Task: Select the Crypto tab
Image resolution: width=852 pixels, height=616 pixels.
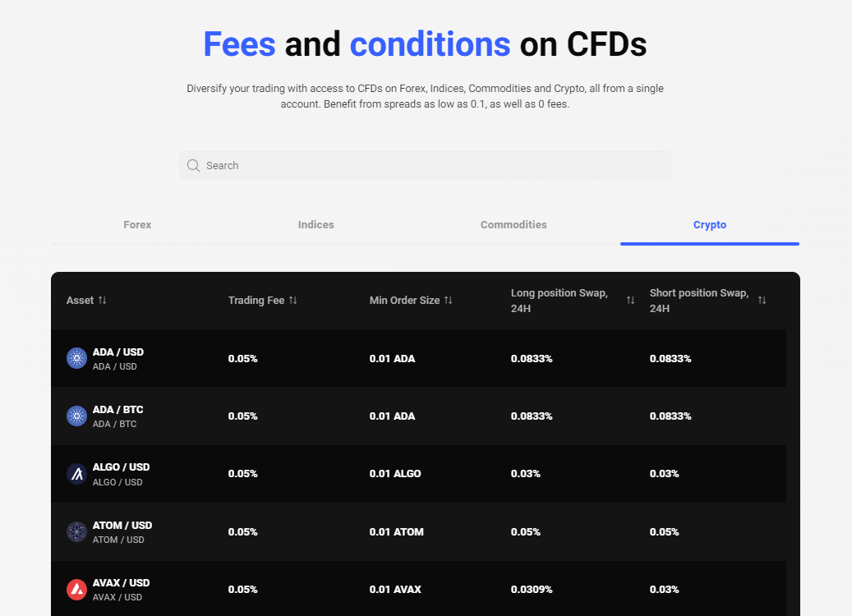Action: point(710,224)
